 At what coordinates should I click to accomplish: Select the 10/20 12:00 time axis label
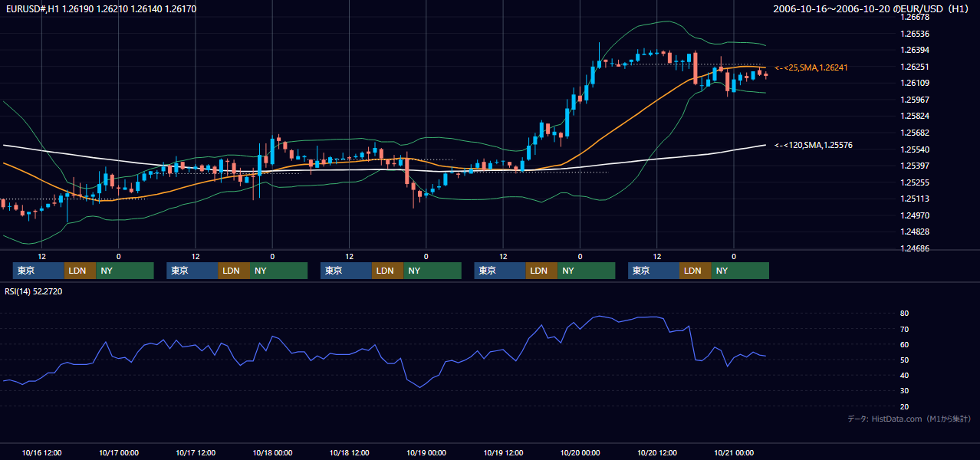coord(656,452)
